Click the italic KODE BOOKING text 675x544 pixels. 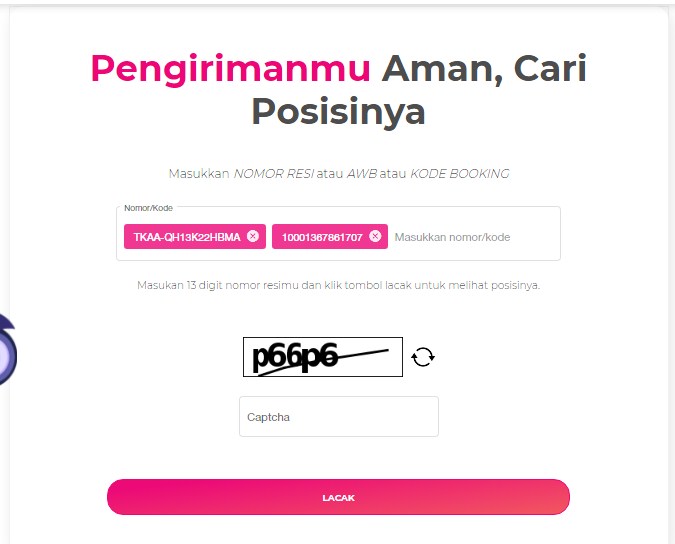click(459, 173)
